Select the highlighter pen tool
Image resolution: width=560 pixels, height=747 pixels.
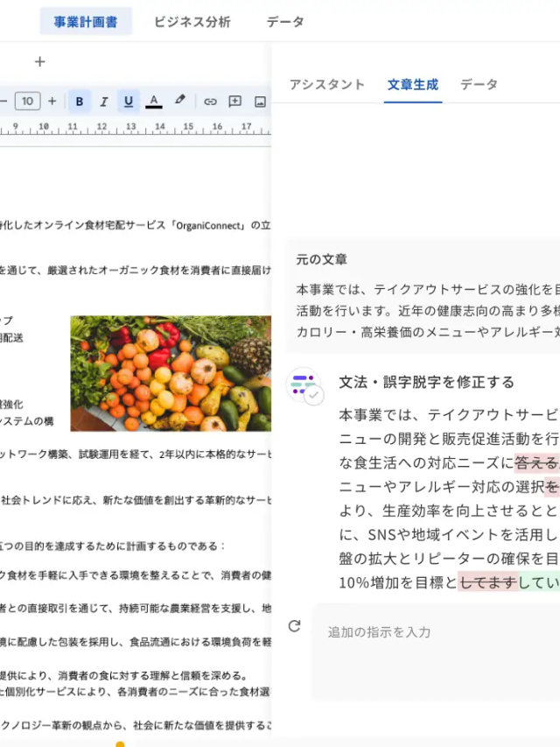[x=180, y=101]
